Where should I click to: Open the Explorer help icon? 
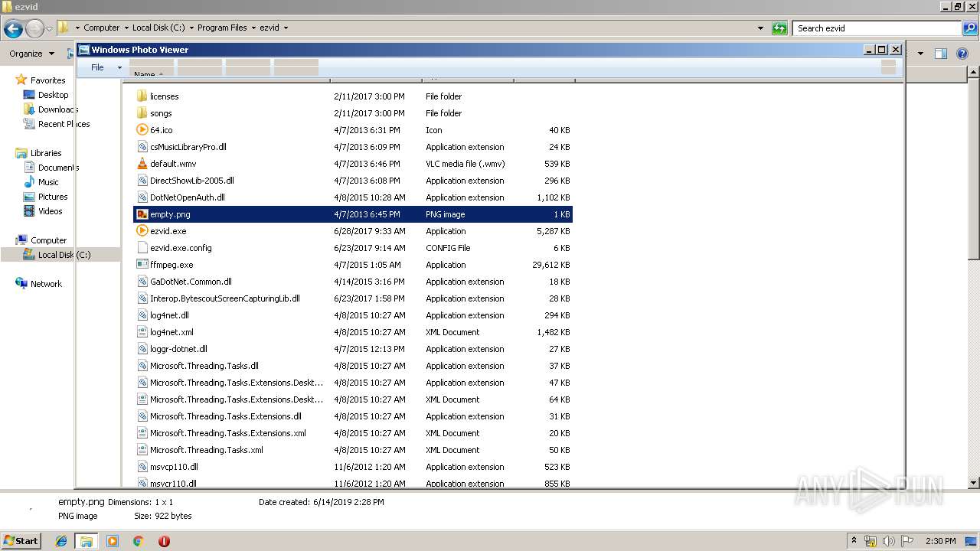962,54
